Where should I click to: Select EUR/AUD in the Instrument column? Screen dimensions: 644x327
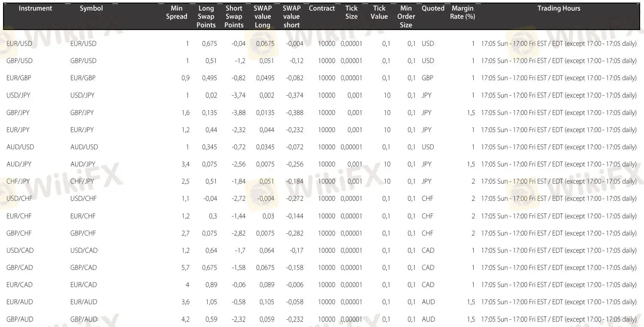point(20,302)
